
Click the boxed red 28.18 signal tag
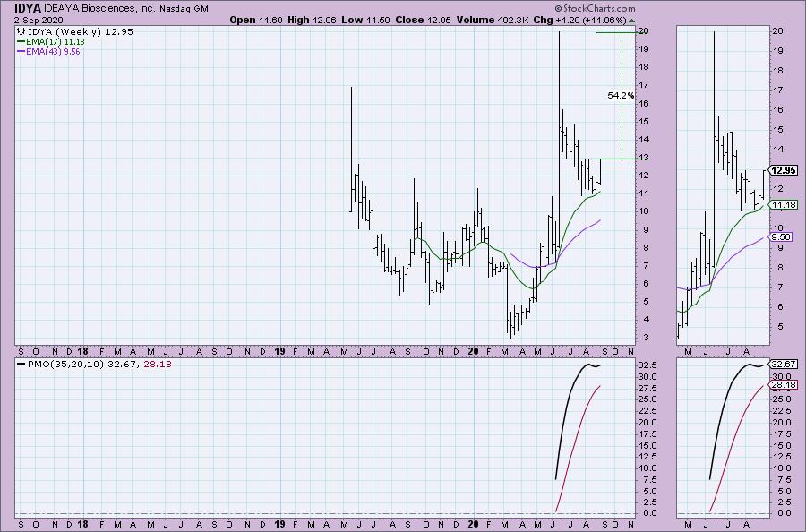tap(784, 384)
